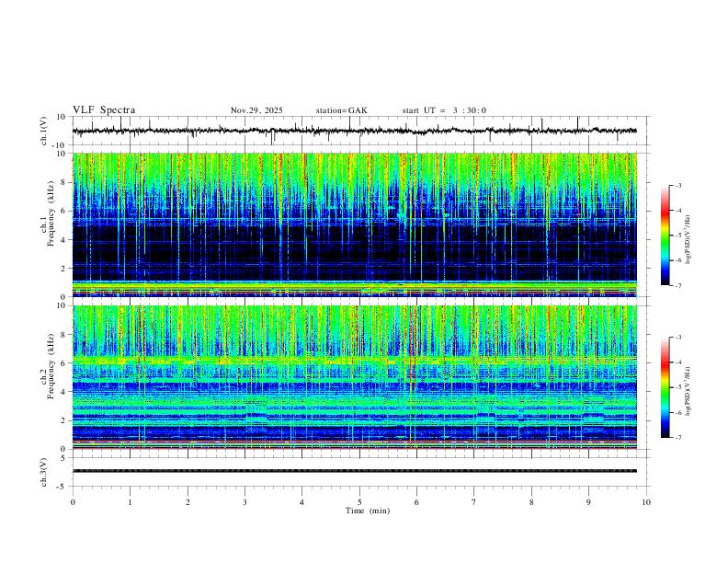This screenshot has width=728, height=563.
Task: Click the ch.1 PSD color bar
Action: pos(665,236)
